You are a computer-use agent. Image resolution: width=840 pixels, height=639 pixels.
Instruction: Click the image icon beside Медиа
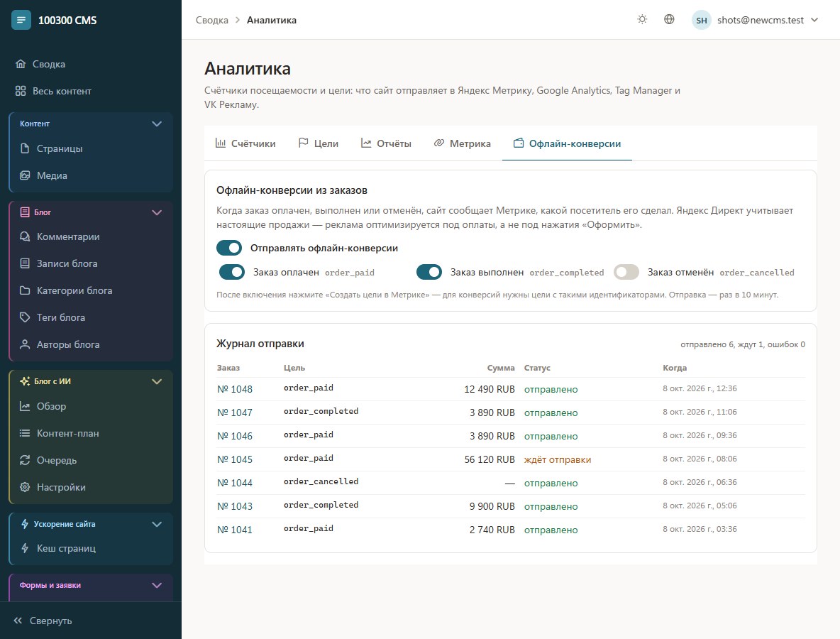(25, 175)
